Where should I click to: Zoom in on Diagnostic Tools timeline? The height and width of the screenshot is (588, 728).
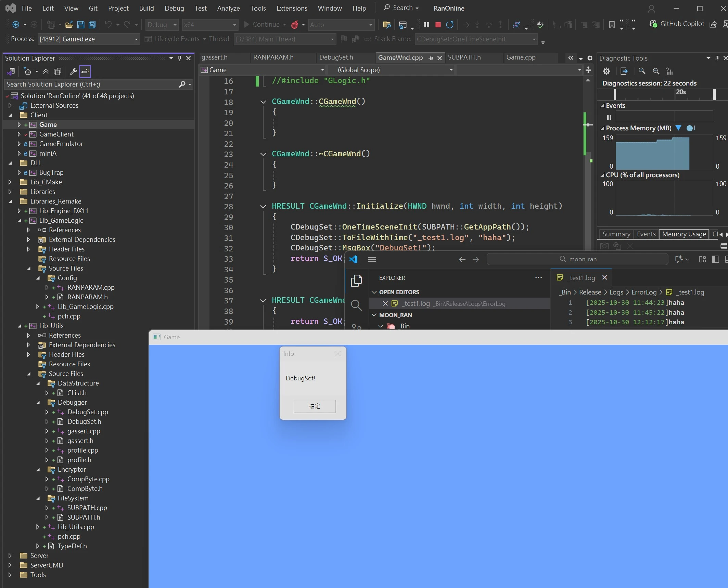(x=642, y=71)
